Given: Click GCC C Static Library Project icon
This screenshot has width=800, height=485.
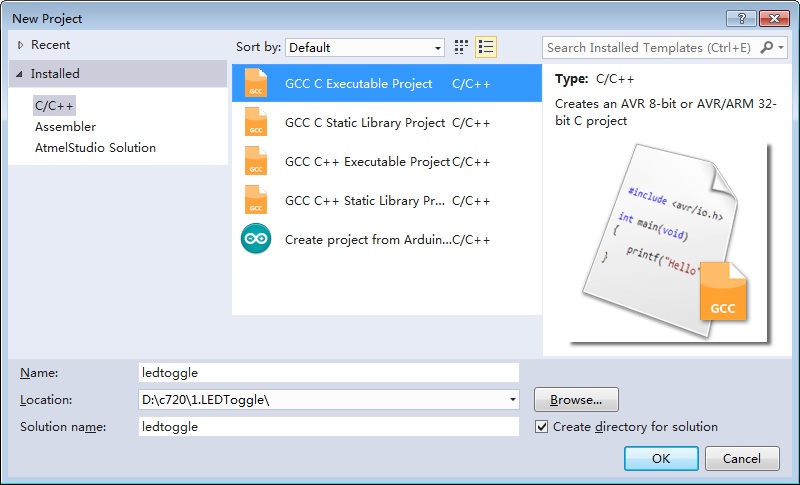Looking at the screenshot, I should 256,122.
